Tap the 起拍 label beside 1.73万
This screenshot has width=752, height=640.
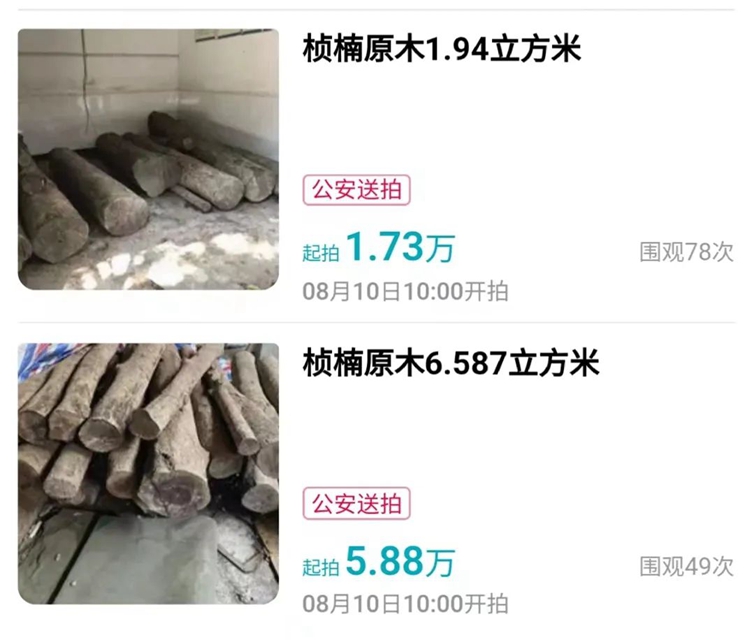321,253
